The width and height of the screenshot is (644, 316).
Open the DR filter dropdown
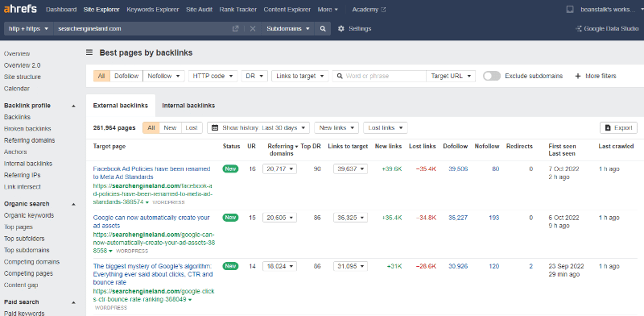254,76
